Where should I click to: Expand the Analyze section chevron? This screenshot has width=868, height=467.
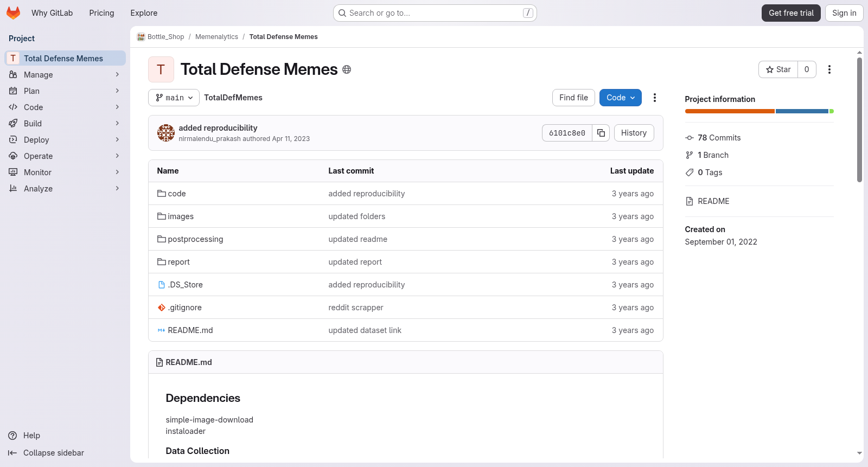point(117,189)
